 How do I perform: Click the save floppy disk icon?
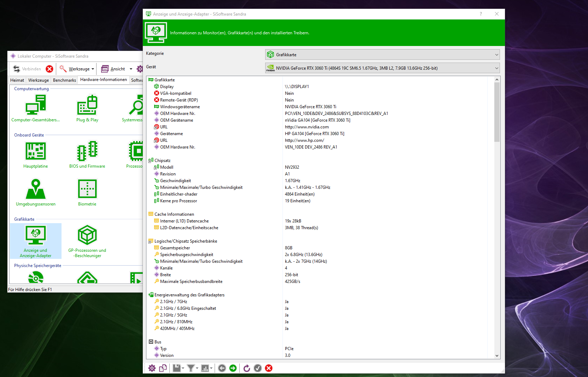[177, 368]
